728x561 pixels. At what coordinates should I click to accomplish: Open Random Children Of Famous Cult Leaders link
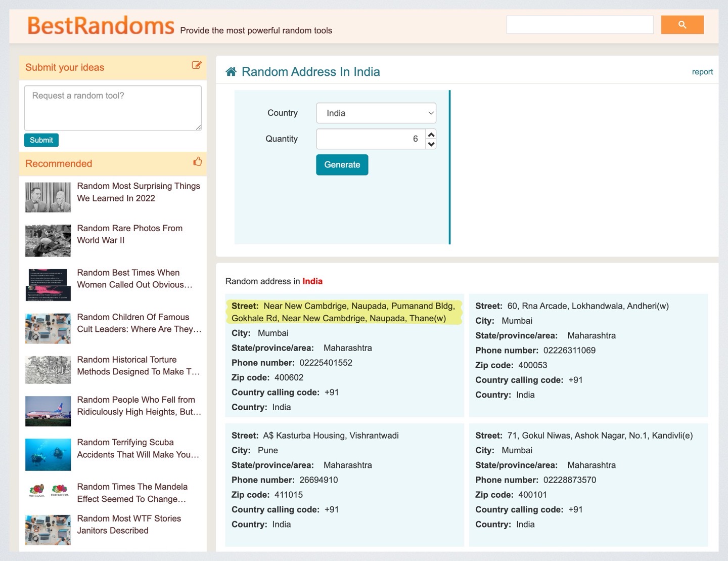tap(139, 323)
